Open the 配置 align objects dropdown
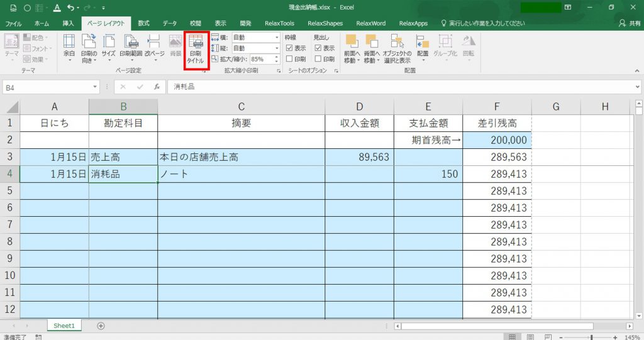The width and height of the screenshot is (644, 340). (x=423, y=48)
